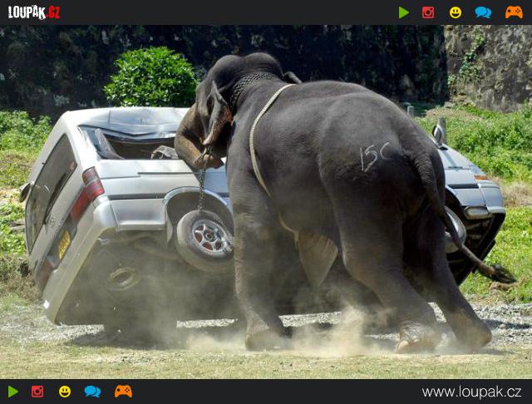Select the yellow smiley icon in top bar
This screenshot has width=532, height=404.
455,12
